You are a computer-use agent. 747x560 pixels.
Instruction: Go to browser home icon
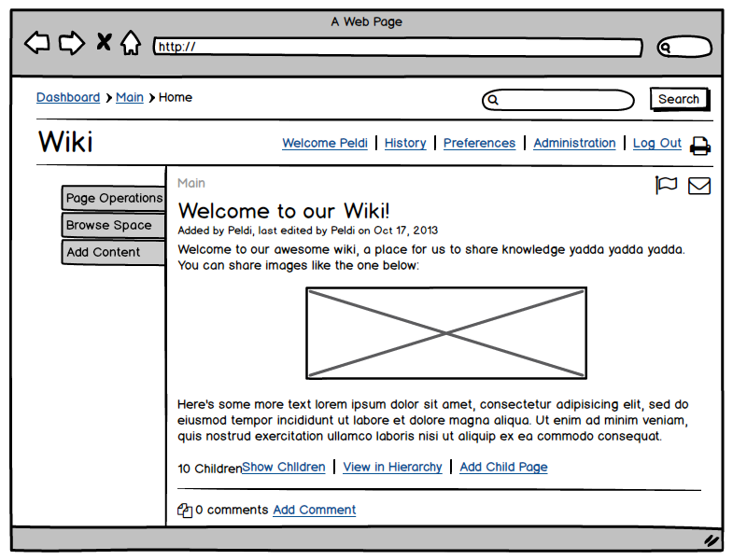(x=131, y=43)
